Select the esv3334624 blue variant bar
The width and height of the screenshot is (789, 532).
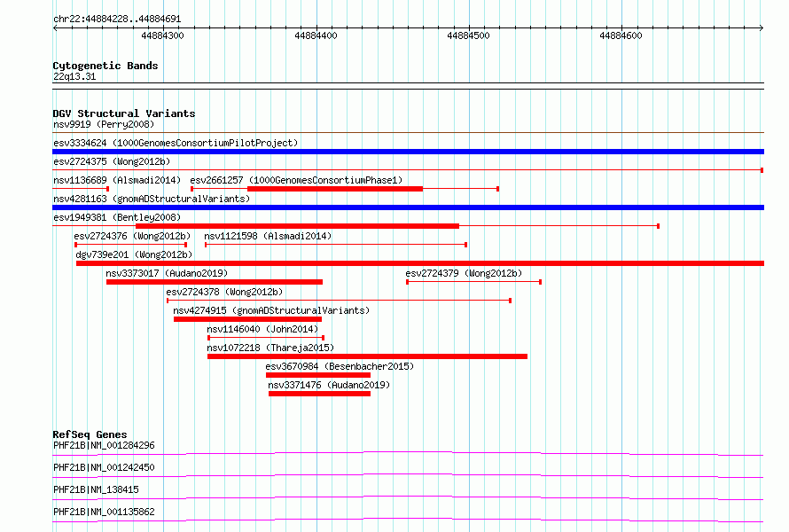(408, 152)
